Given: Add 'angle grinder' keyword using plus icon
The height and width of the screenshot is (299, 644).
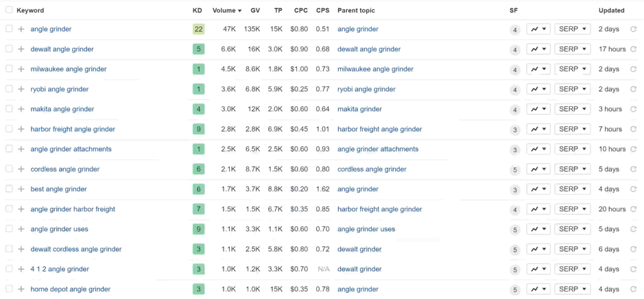Looking at the screenshot, I should [x=21, y=29].
